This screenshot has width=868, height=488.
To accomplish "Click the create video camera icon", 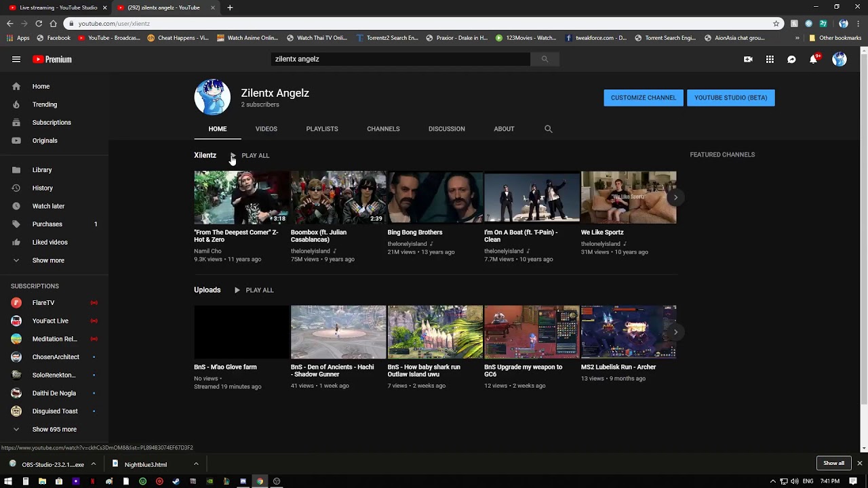I will pyautogui.click(x=748, y=60).
